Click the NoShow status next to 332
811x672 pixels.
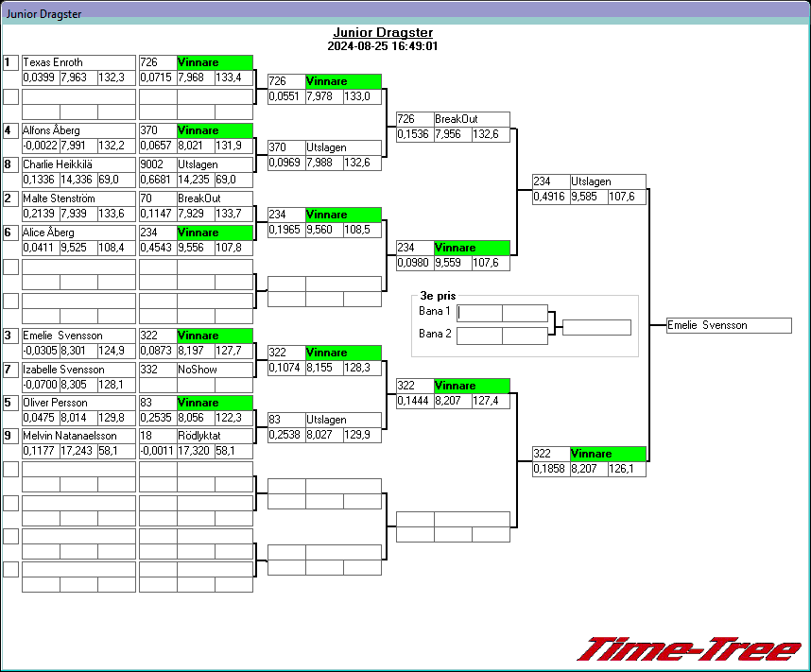[215, 370]
